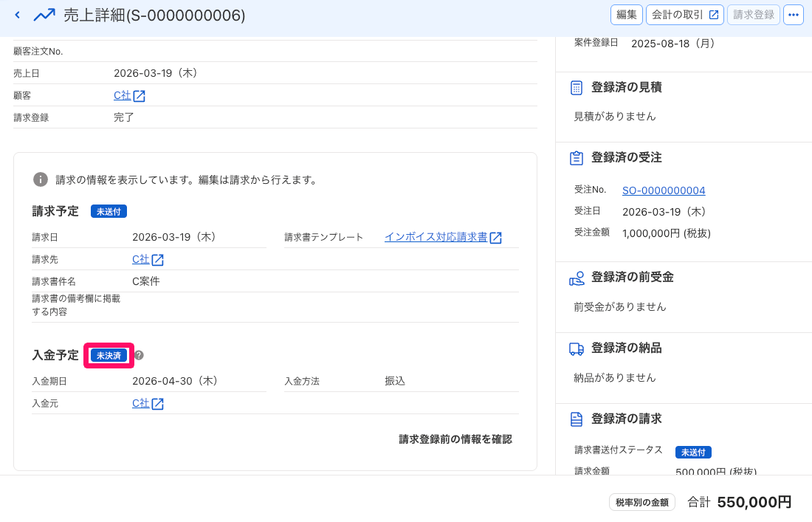Click the 未送付 badge next to 請求予定
The height and width of the screenshot is (522, 812).
[109, 211]
